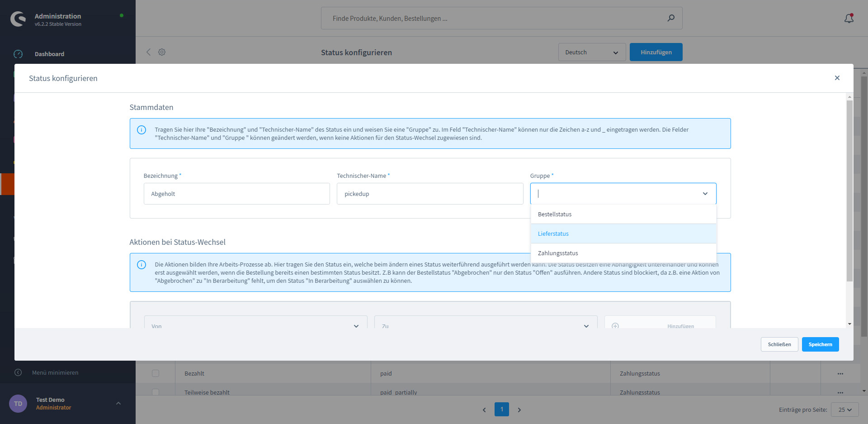Go to the previous page arrow
The image size is (868, 424).
click(484, 410)
